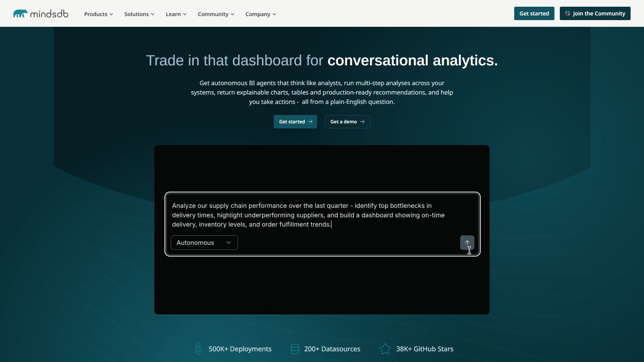Open the Community menu

[x=216, y=14]
